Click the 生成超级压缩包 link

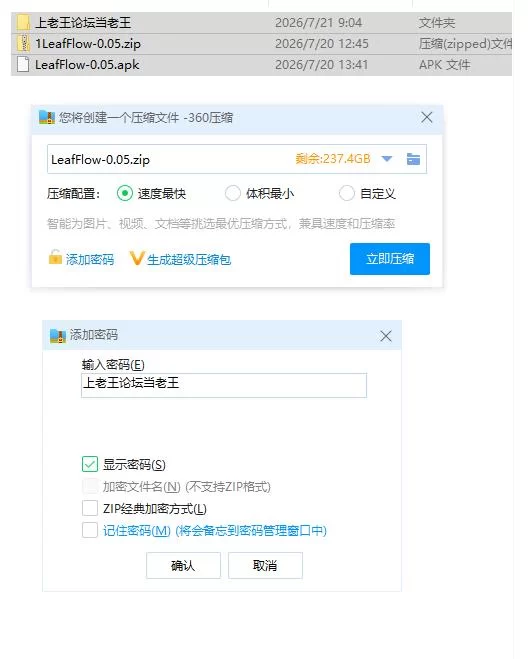point(189,259)
